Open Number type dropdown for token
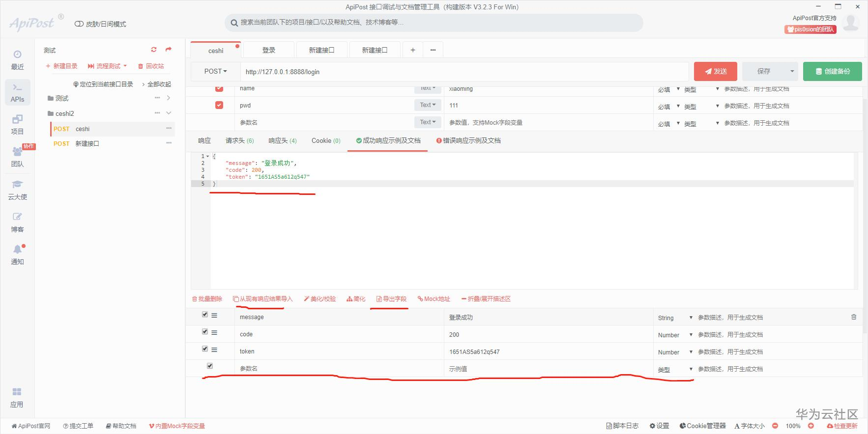This screenshot has width=868, height=434. (675, 352)
